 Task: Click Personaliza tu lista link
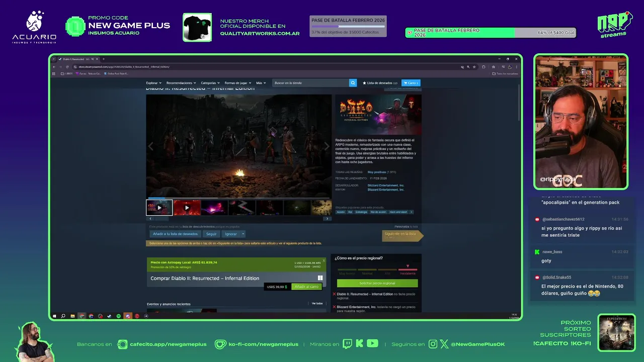coord(406,227)
